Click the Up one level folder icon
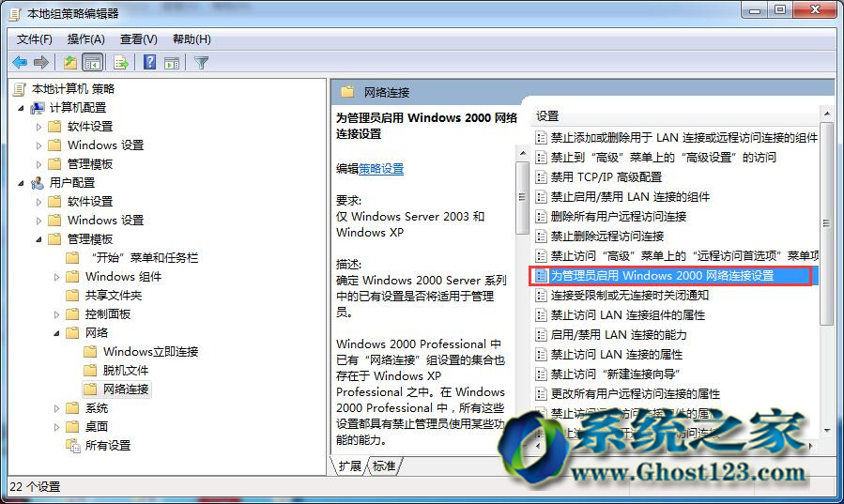Viewport: 844px width, 504px height. [x=70, y=63]
